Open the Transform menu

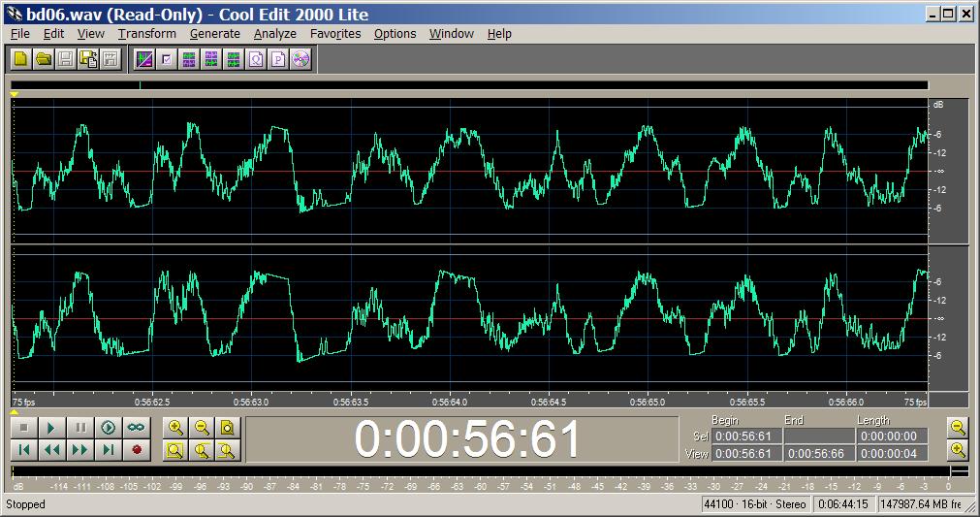point(147,34)
